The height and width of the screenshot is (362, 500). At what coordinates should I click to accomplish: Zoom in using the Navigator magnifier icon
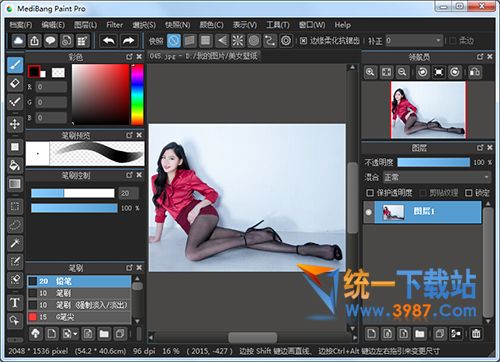pyautogui.click(x=370, y=72)
